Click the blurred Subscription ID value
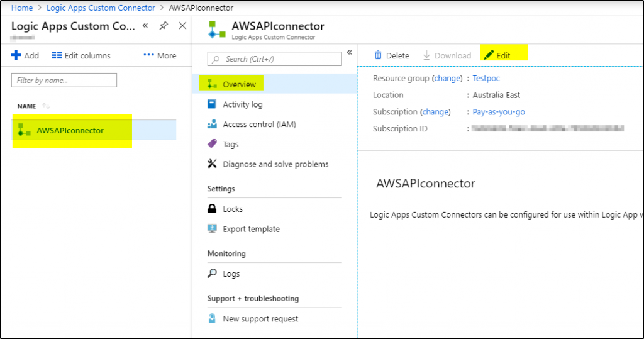644x339 pixels. (548, 128)
